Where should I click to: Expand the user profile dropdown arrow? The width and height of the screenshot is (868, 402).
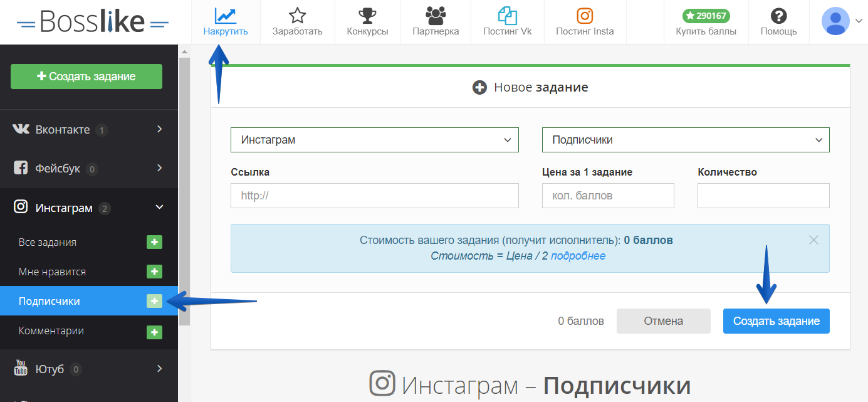click(858, 21)
